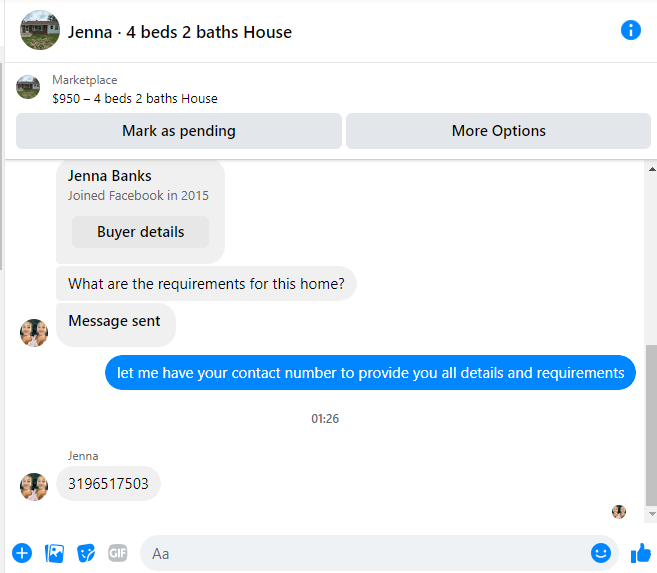
Task: Open the small Marketplace listing thumbnail
Action: click(x=28, y=87)
